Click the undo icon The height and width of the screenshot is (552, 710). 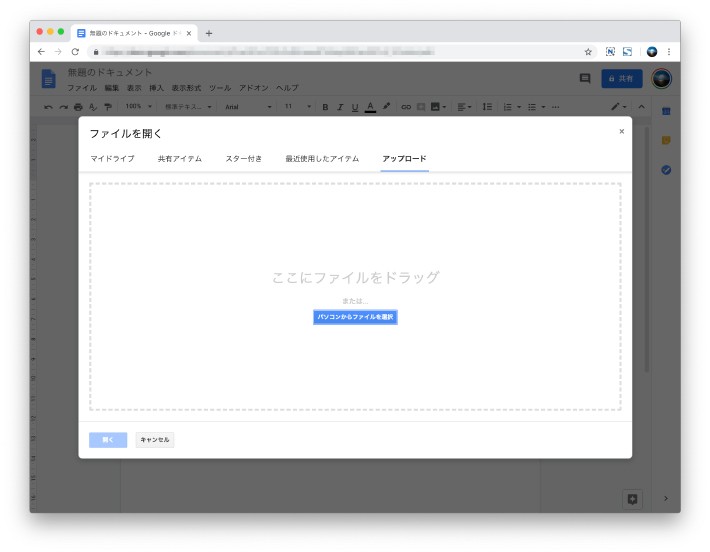pos(48,107)
